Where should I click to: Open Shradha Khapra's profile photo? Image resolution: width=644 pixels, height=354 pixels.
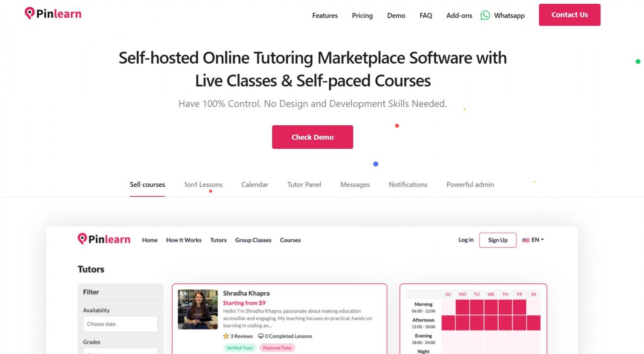(198, 309)
